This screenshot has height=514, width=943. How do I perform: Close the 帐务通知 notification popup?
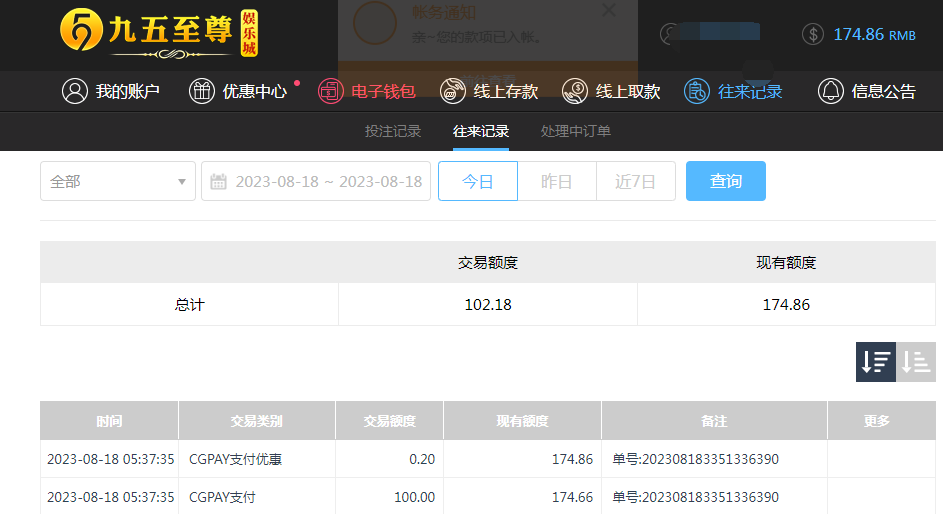[609, 10]
